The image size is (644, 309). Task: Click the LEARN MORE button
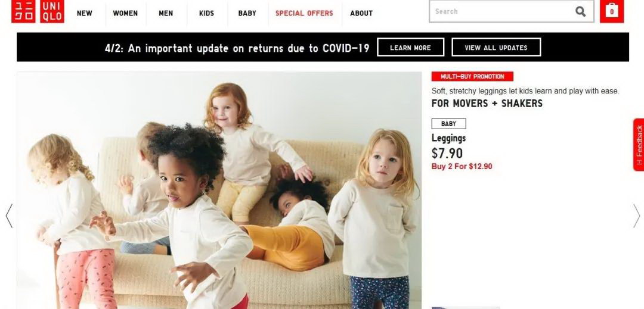tap(410, 47)
